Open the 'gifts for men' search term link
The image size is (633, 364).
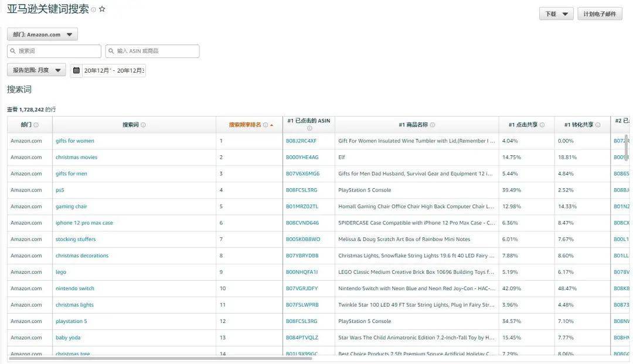(x=72, y=174)
